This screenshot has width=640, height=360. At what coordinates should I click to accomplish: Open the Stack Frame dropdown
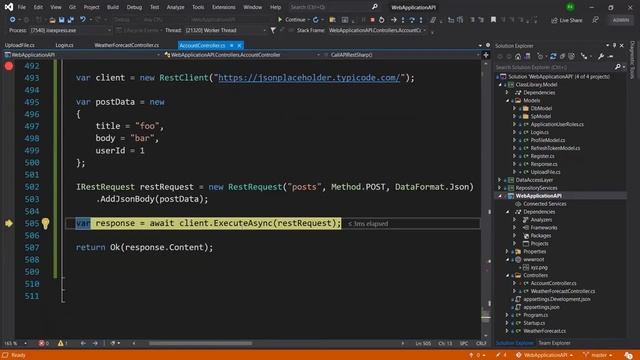pos(378,30)
